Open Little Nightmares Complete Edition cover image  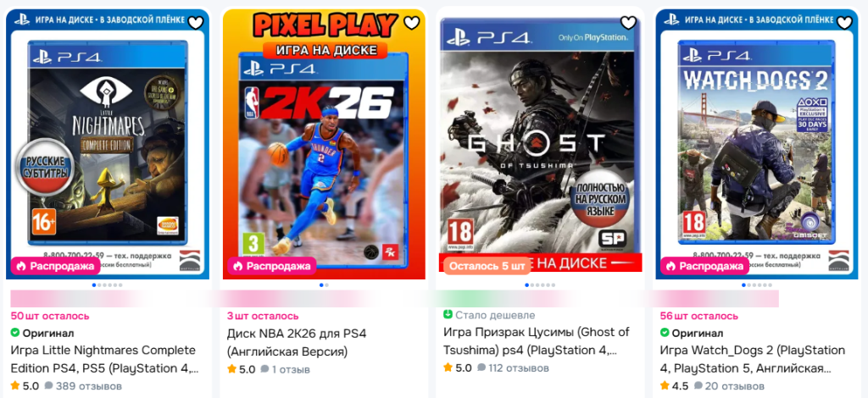(x=108, y=144)
